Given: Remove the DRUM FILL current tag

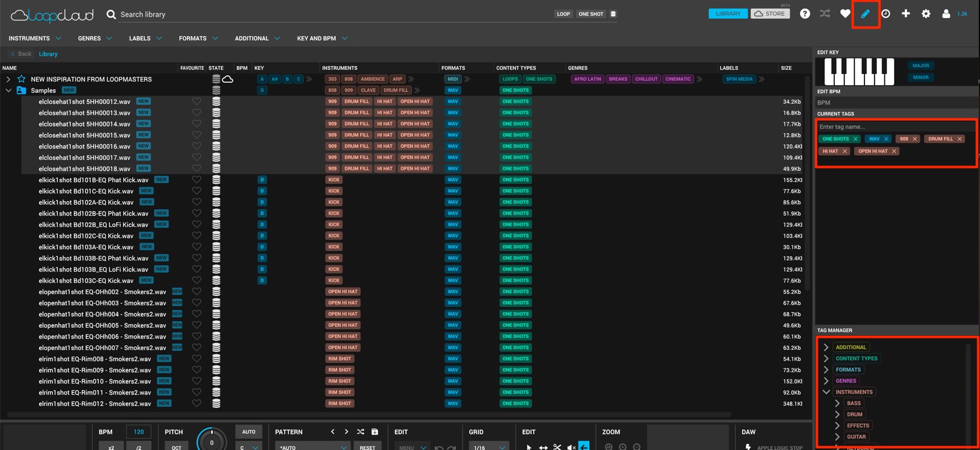Looking at the screenshot, I should (960, 139).
